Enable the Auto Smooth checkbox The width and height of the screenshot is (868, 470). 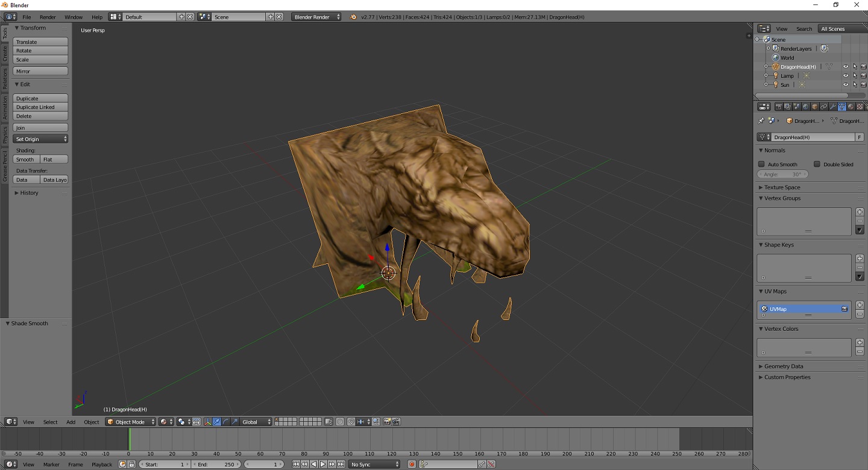coord(761,164)
